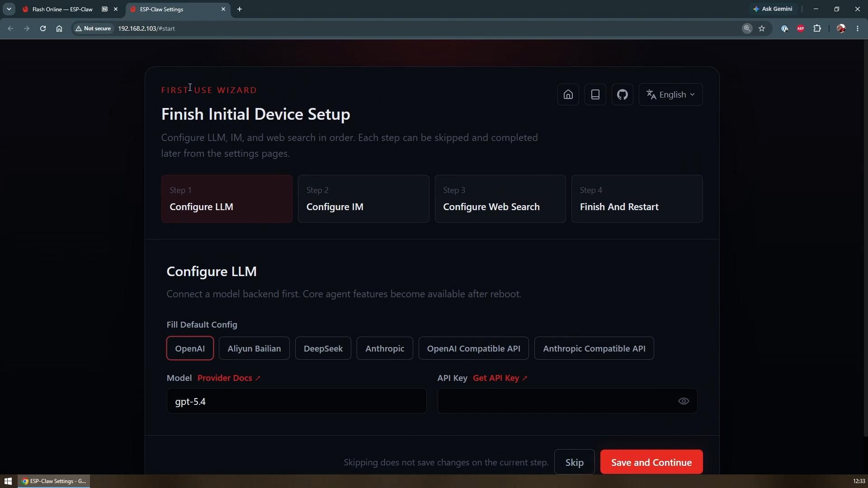Click the page vertical scrollbar
868x488 pixels.
tap(865, 238)
